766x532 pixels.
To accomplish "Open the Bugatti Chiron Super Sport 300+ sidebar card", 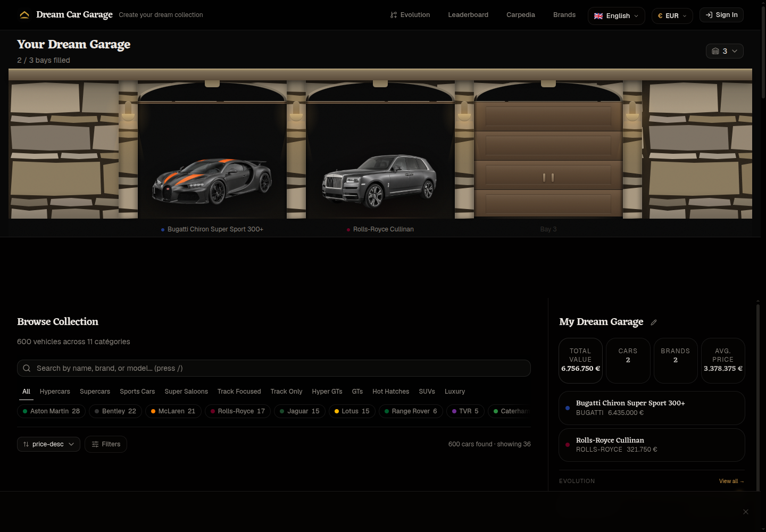I will point(652,408).
